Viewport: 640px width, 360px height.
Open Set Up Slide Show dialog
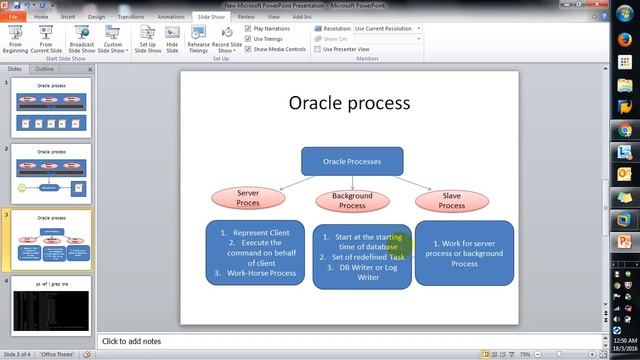pyautogui.click(x=148, y=39)
